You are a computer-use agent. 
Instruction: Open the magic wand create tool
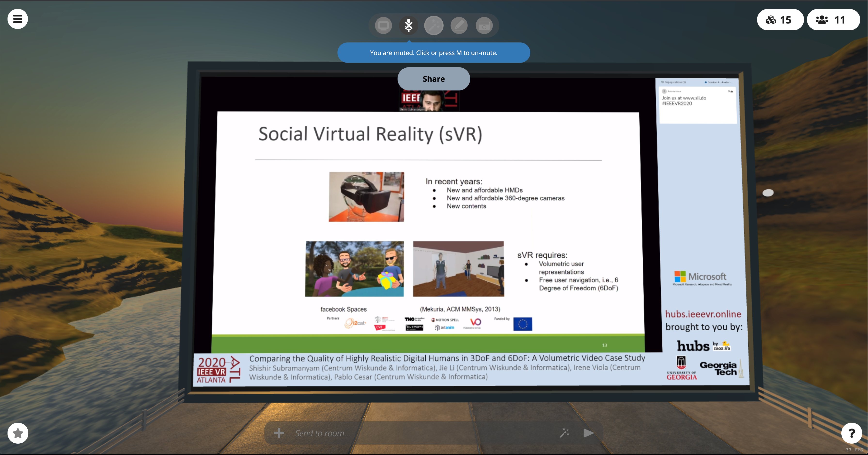pyautogui.click(x=434, y=26)
